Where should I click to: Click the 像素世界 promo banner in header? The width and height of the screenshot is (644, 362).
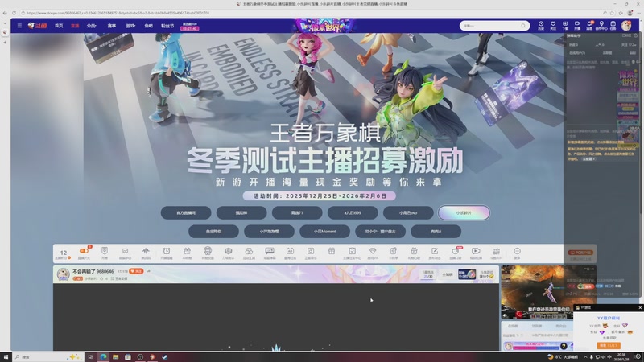click(x=324, y=26)
